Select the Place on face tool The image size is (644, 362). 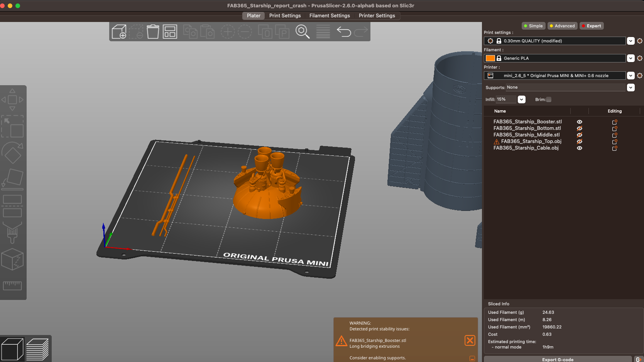coord(12,179)
